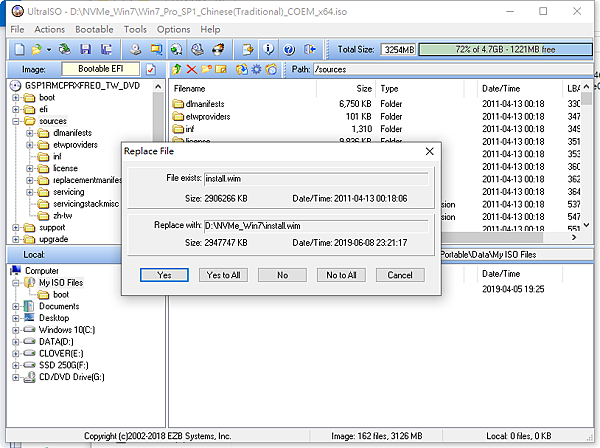Screen dimensions: 600x448
Task: Click the monitor Convert toolbar icon
Action: (156, 49)
